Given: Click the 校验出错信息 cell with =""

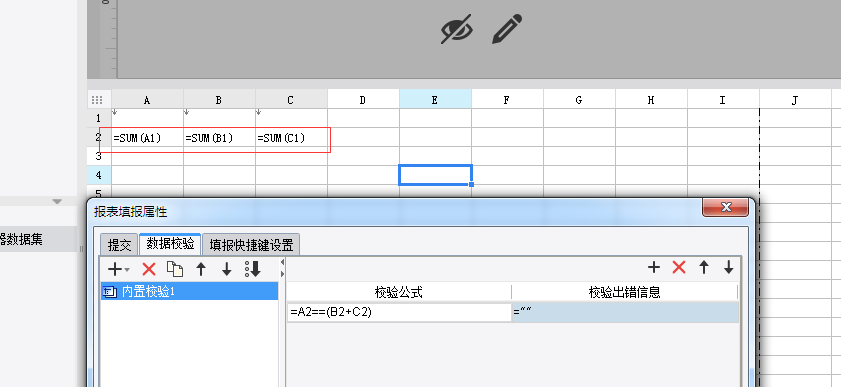Looking at the screenshot, I should [x=625, y=312].
